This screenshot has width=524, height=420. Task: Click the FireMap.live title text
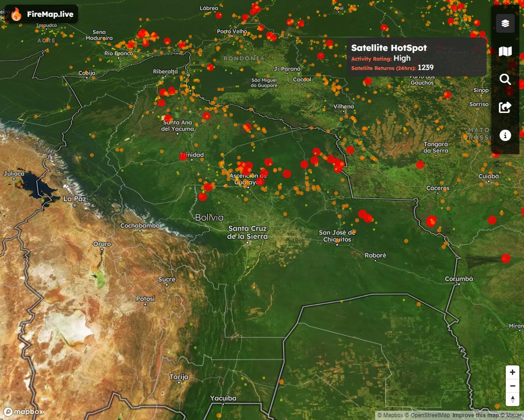[x=50, y=14]
